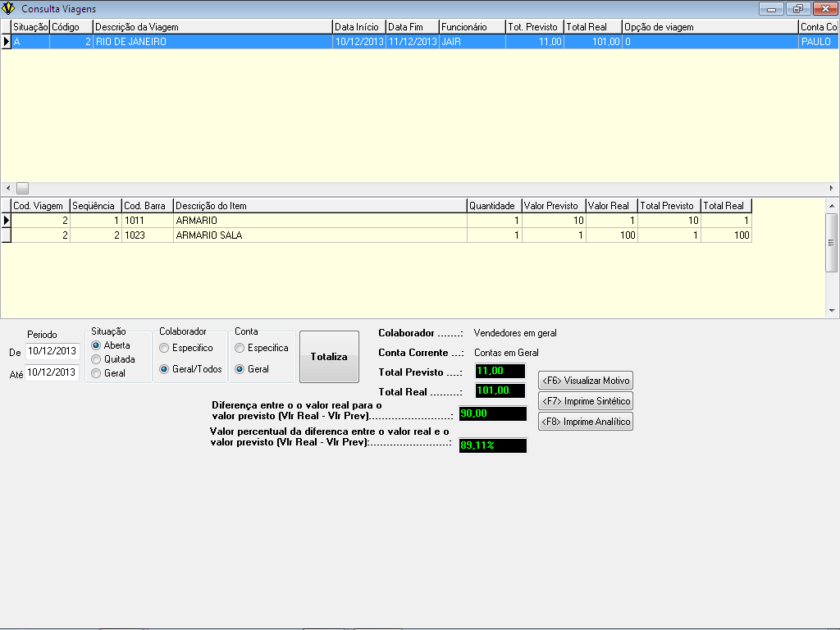Screen dimensions: 840x630
Task: Click the Valor Real column header
Action: click(x=611, y=206)
